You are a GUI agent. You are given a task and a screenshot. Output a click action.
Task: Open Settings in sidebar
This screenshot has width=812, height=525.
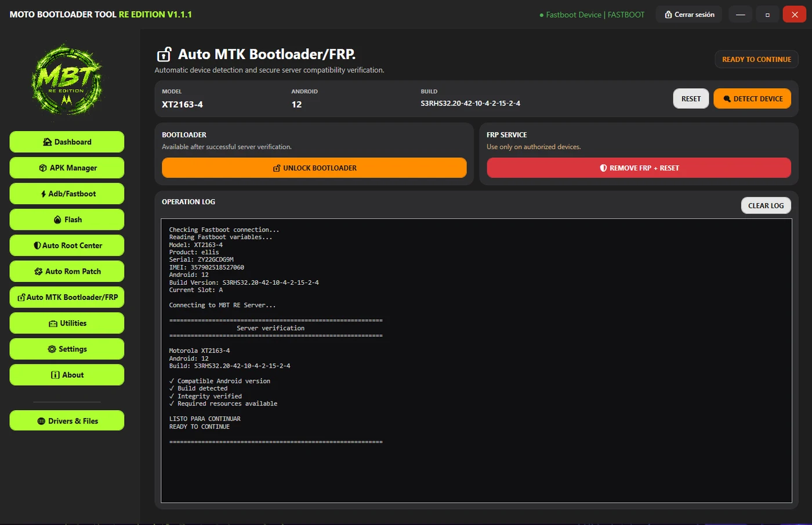tap(67, 349)
